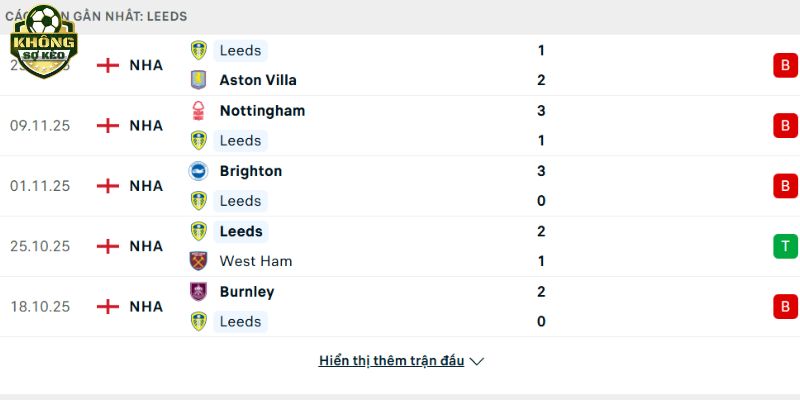Click the Không Sợ Kèo site logo
This screenshot has height=400, width=800.
(x=43, y=41)
